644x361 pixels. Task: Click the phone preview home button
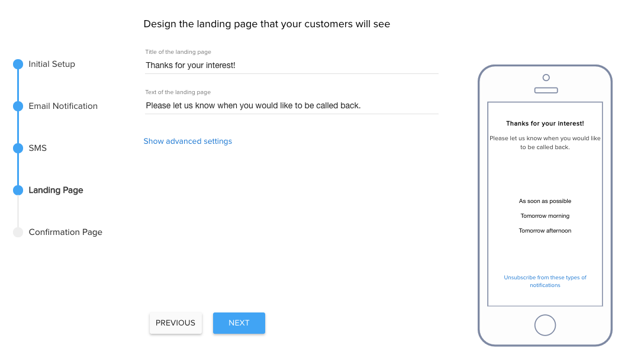(545, 325)
